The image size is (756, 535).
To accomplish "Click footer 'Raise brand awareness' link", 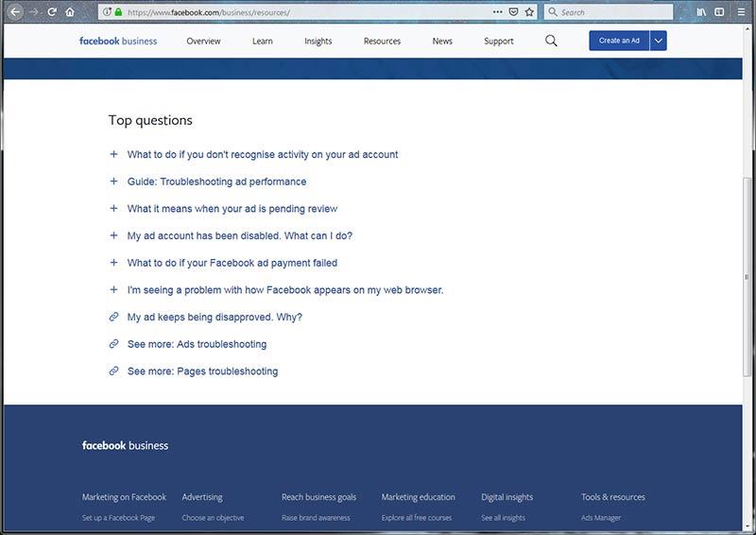I will pyautogui.click(x=316, y=518).
